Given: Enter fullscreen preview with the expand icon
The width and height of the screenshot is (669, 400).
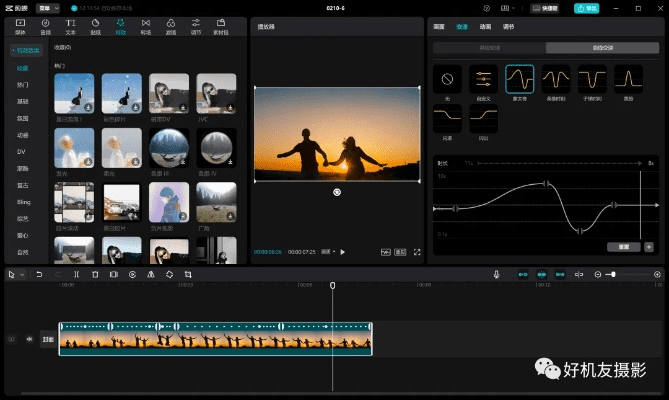Looking at the screenshot, I should [417, 252].
